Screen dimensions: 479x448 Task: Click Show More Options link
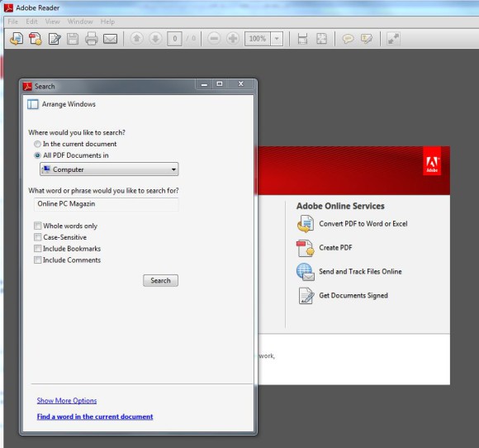[x=67, y=401]
